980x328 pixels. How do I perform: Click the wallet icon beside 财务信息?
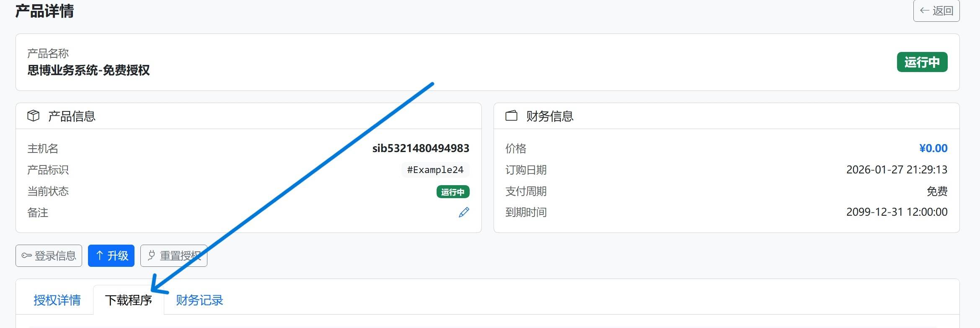coord(511,116)
